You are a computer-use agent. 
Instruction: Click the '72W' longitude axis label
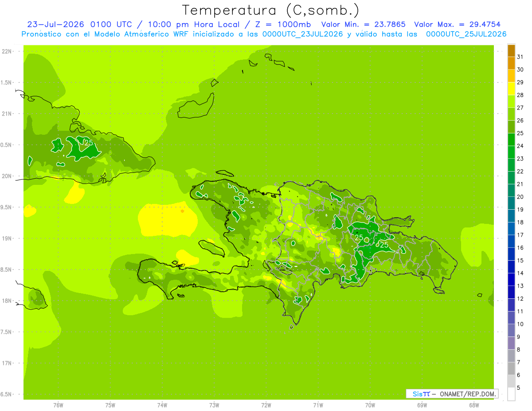(266, 405)
